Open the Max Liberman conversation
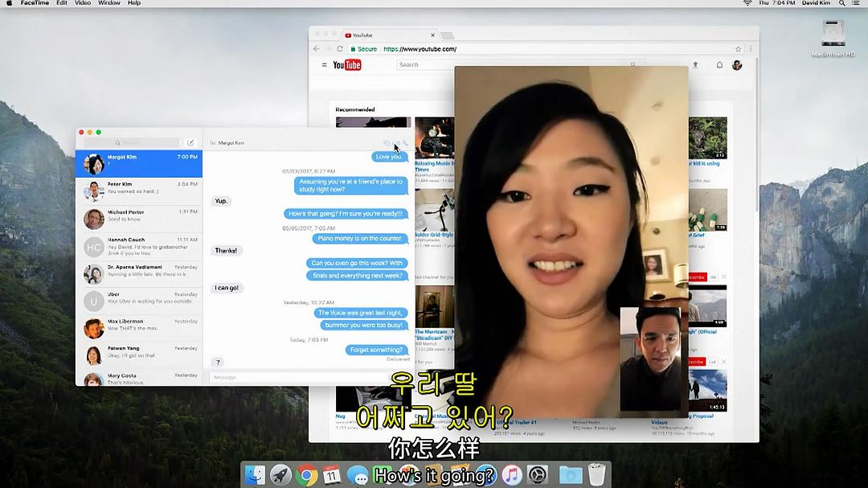This screenshot has height=488, width=868. coord(139,327)
